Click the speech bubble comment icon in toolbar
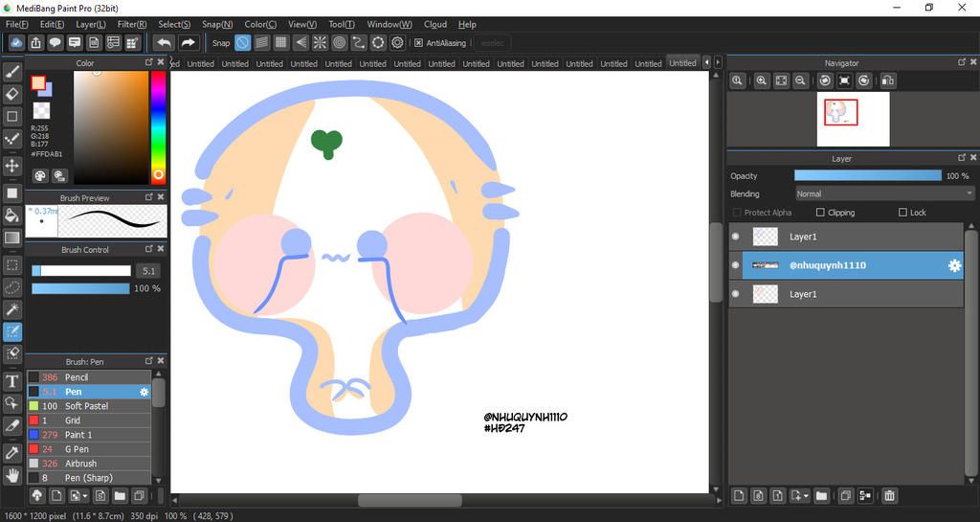This screenshot has height=522, width=980. [55, 42]
